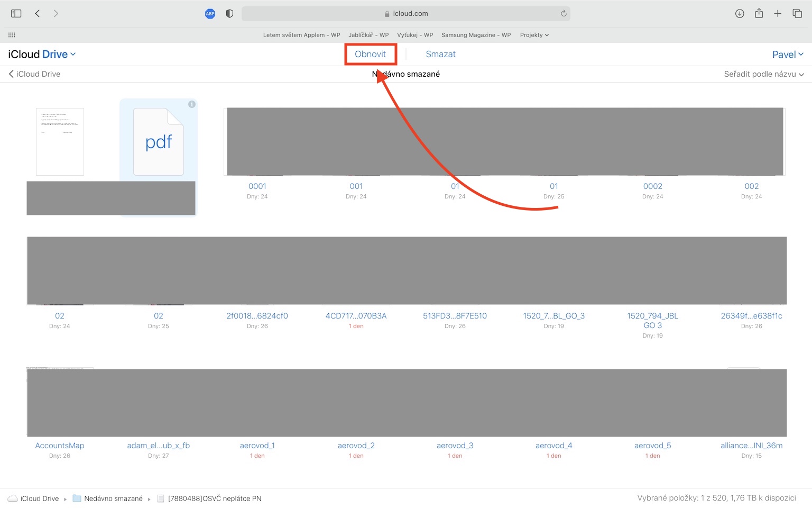Select the file named 0001
The image size is (812, 508).
pyautogui.click(x=257, y=186)
